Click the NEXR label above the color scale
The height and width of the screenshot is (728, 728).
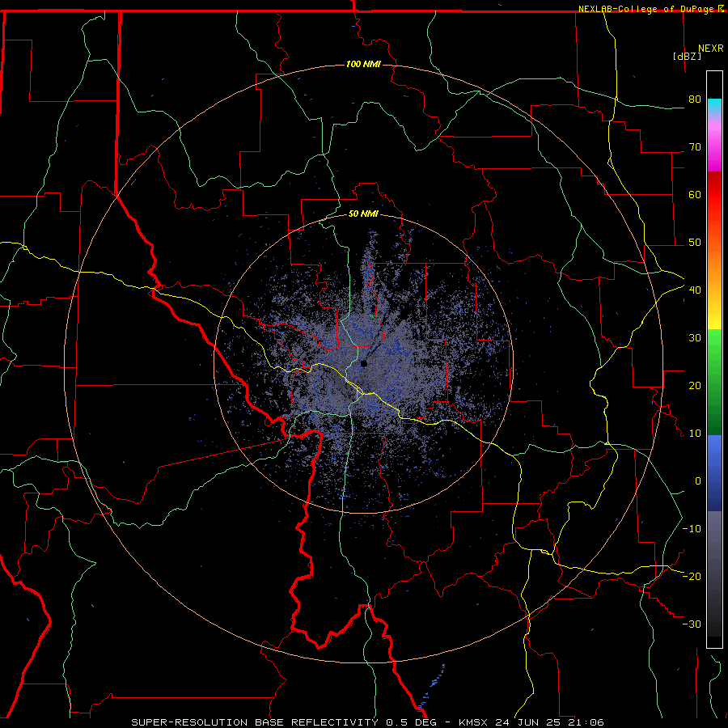click(x=711, y=49)
